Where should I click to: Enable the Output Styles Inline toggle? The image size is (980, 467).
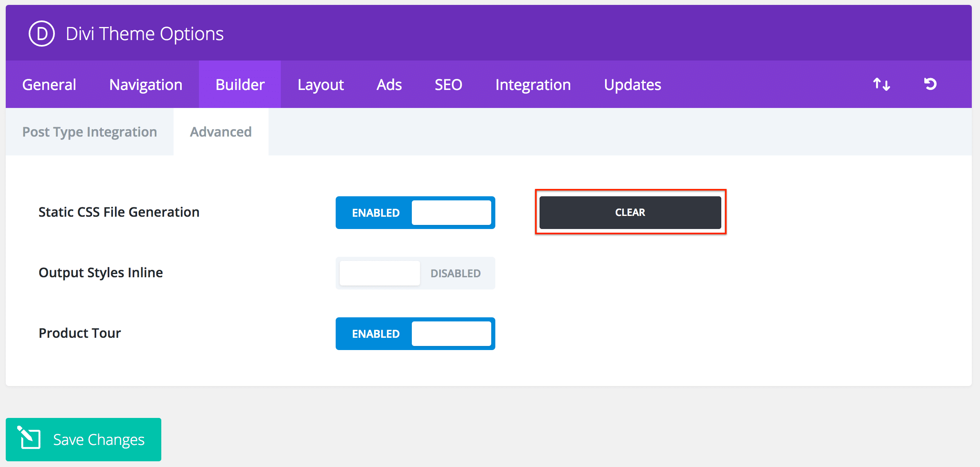click(x=415, y=273)
